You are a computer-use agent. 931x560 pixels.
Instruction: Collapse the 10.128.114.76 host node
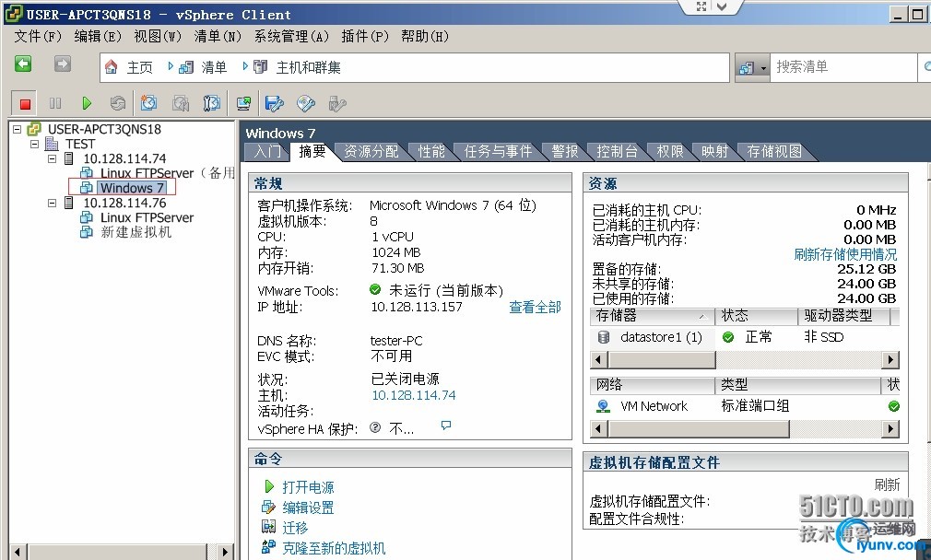pos(53,203)
